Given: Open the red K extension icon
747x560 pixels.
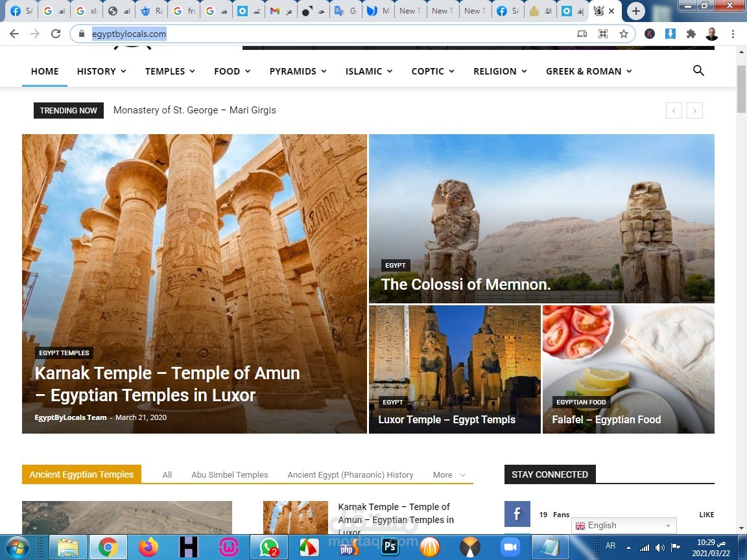Looking at the screenshot, I should tap(650, 34).
